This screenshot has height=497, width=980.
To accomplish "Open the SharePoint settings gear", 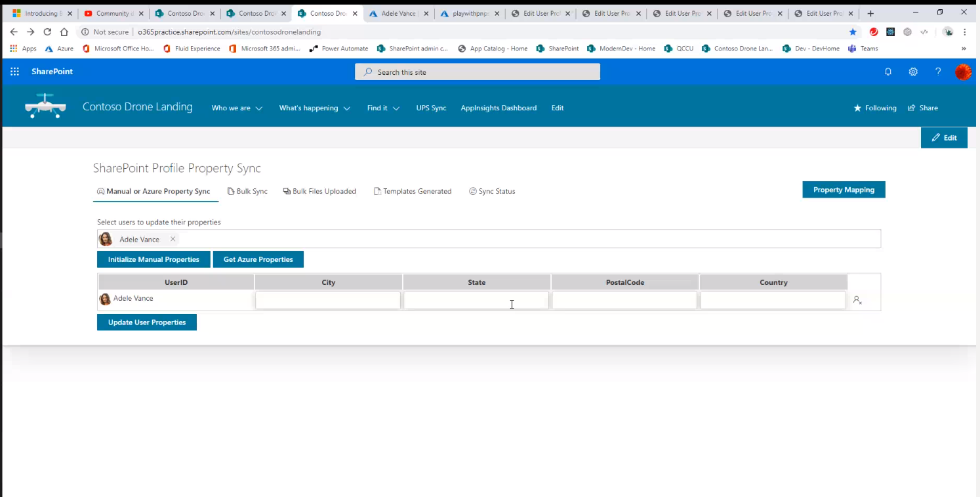I will click(x=912, y=72).
